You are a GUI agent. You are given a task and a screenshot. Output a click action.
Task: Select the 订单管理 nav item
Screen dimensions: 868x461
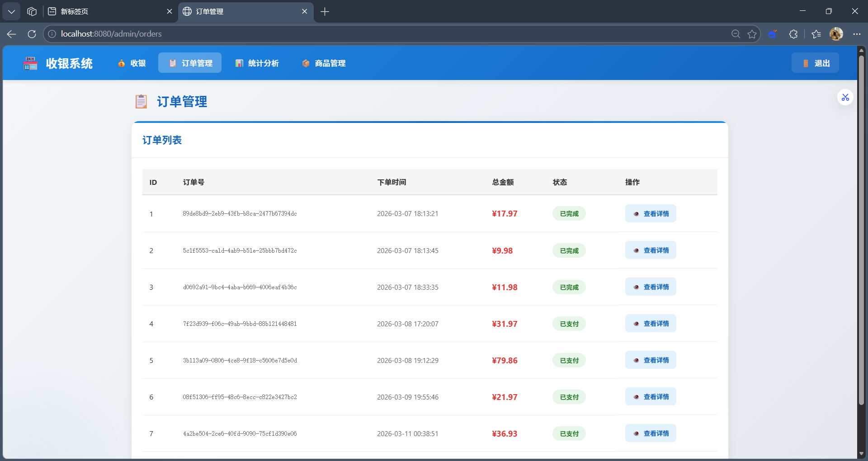click(x=190, y=63)
